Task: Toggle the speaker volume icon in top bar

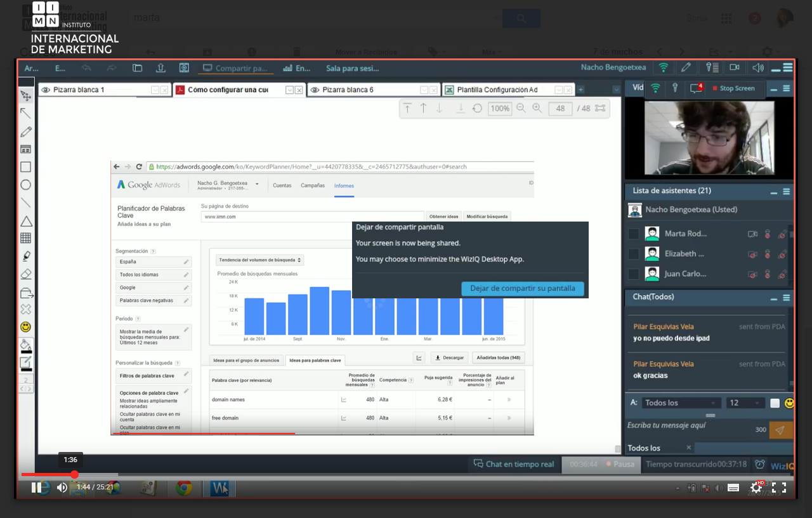Action: 757,67
